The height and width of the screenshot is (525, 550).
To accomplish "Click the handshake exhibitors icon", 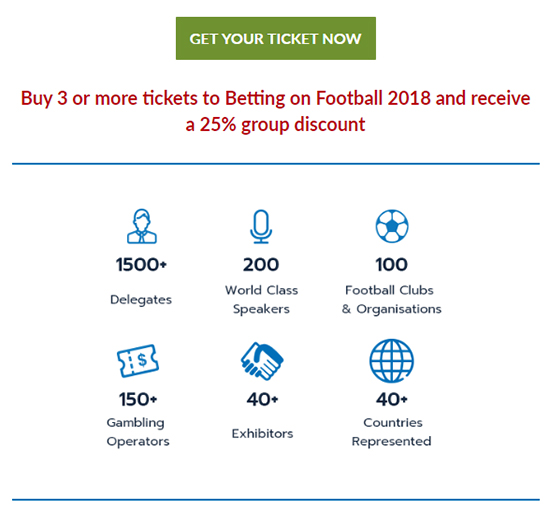I will click(262, 361).
